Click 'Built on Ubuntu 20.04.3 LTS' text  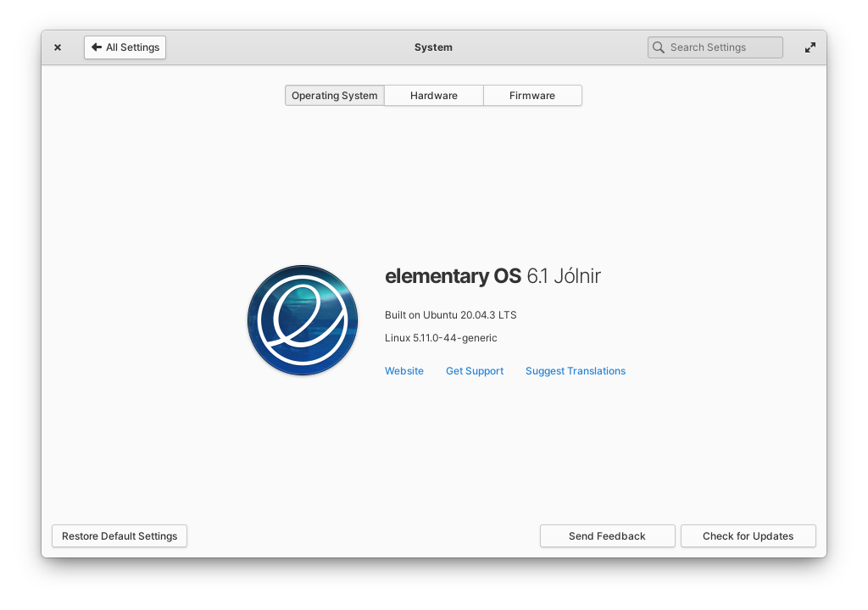[x=451, y=315]
